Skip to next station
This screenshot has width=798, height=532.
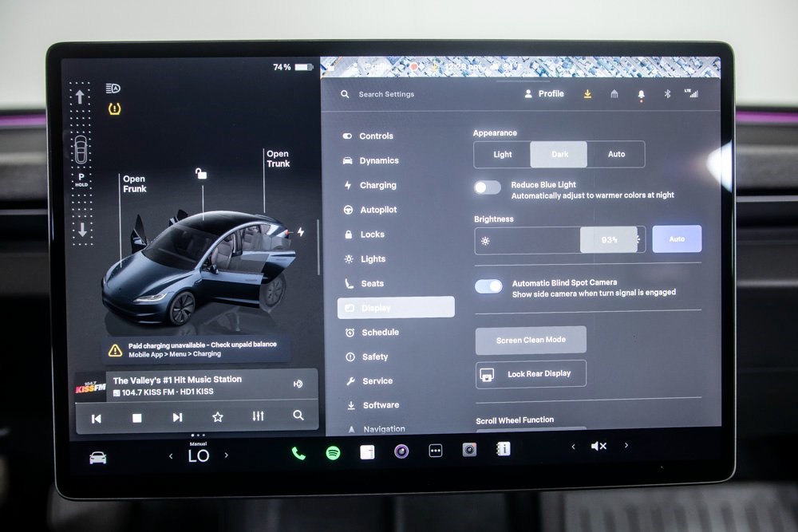point(177,418)
